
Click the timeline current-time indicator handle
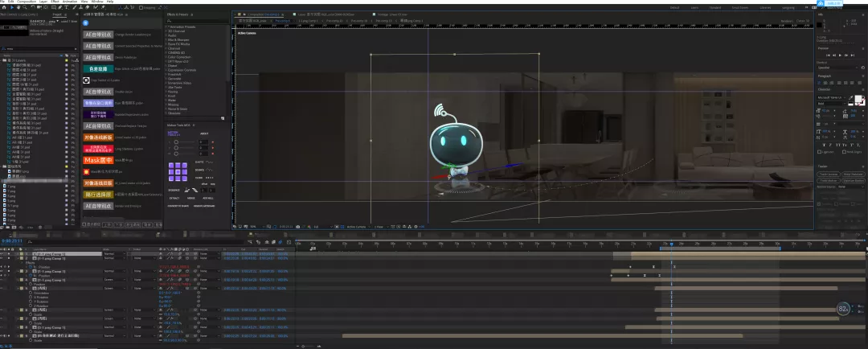(x=671, y=244)
